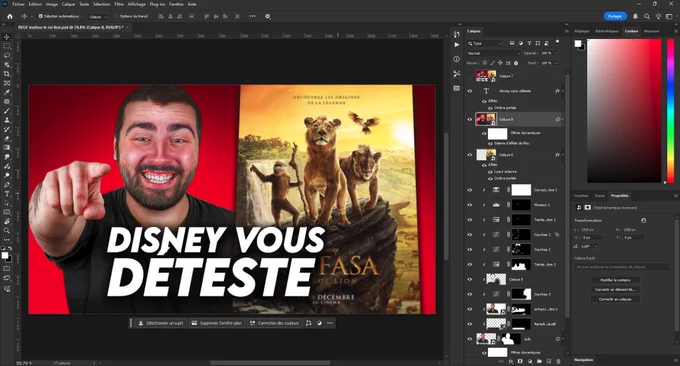Click Supprimer l'arrière-plan button

coord(217,323)
